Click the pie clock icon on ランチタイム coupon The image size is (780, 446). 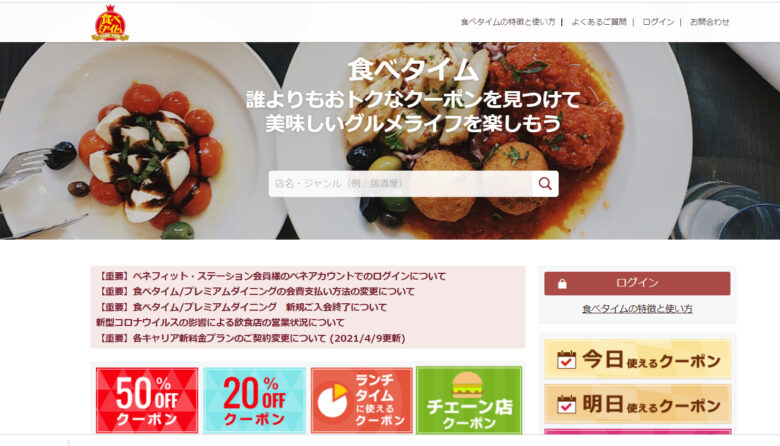click(x=332, y=400)
